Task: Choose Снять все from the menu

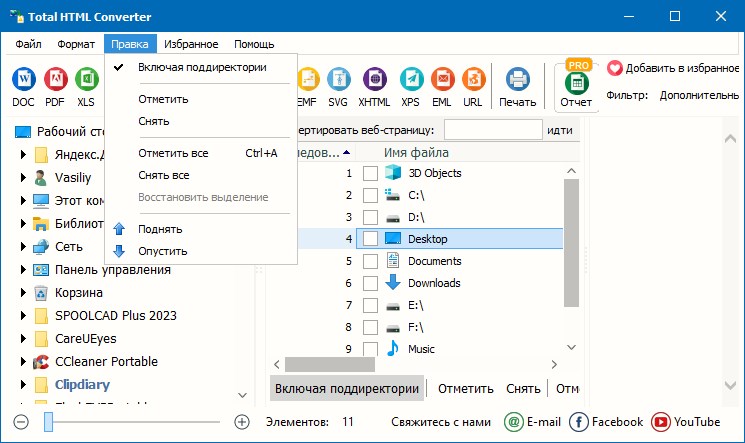Action: click(201, 175)
